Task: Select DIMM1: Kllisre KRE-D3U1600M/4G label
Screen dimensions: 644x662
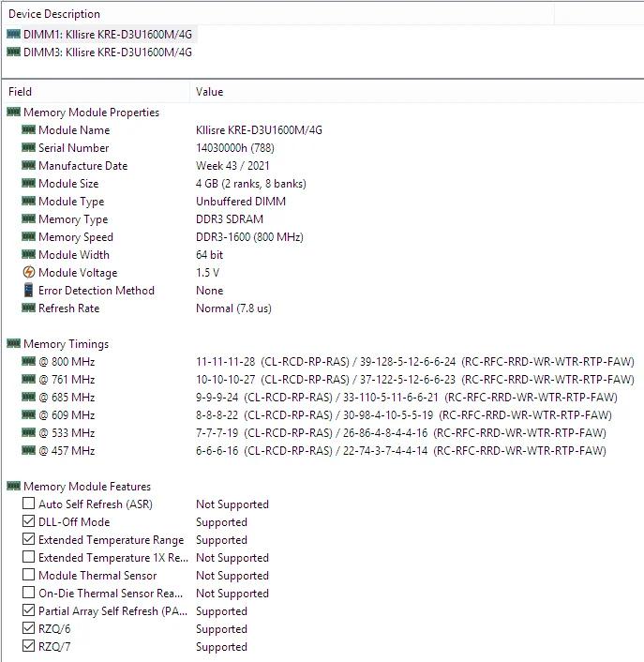Action: 108,34
